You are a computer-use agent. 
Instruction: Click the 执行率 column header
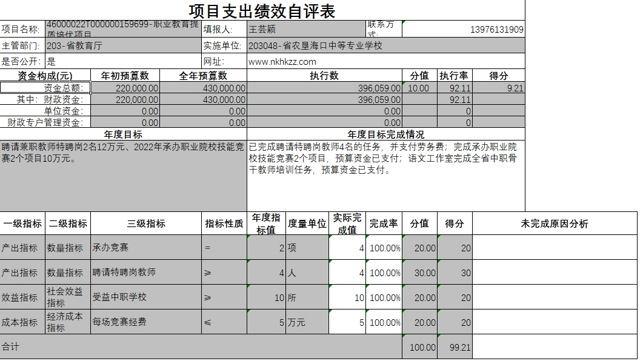coord(455,76)
